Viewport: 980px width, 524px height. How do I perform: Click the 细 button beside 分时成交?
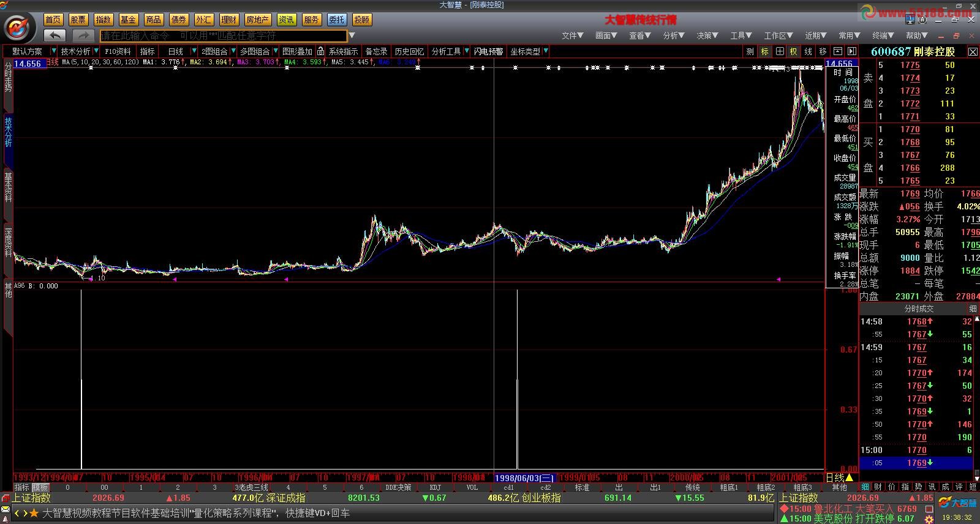point(973,309)
